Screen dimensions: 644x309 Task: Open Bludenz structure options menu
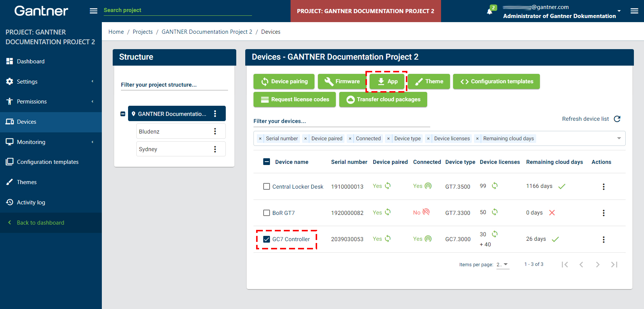[215, 131]
